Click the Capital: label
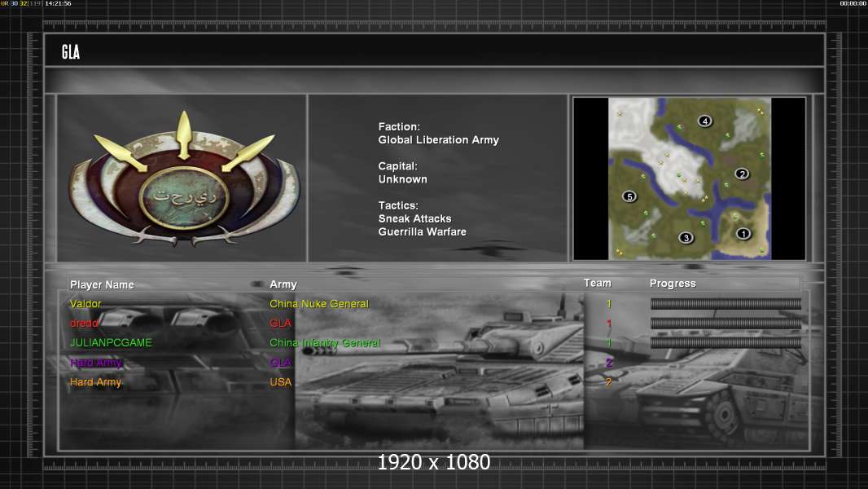The width and height of the screenshot is (868, 489). pyautogui.click(x=398, y=166)
